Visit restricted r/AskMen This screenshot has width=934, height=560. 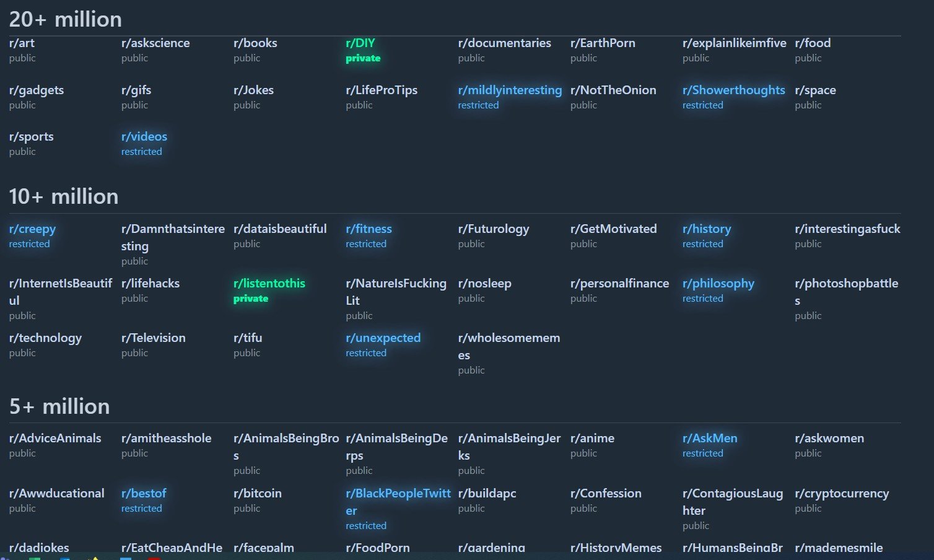pos(710,439)
